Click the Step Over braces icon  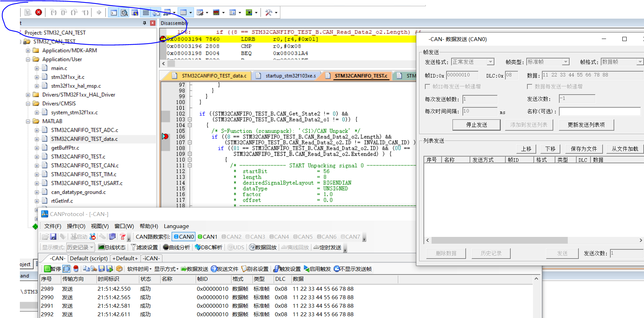click(64, 12)
